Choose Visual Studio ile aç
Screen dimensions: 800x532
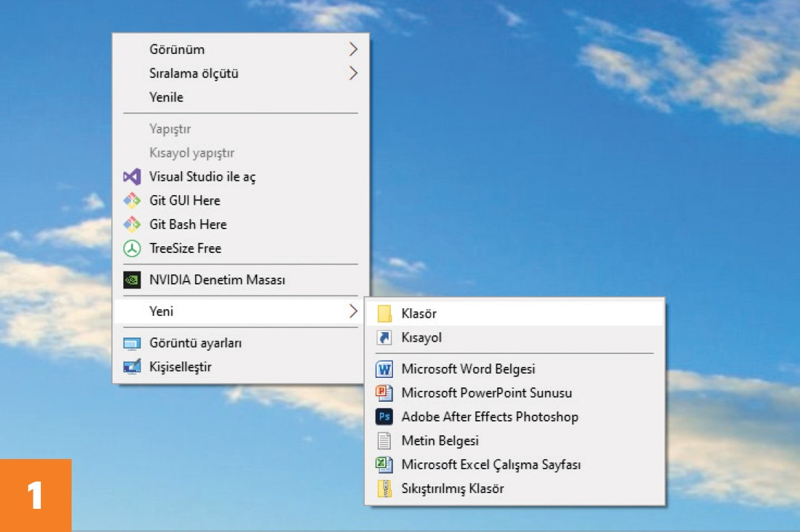click(241, 177)
